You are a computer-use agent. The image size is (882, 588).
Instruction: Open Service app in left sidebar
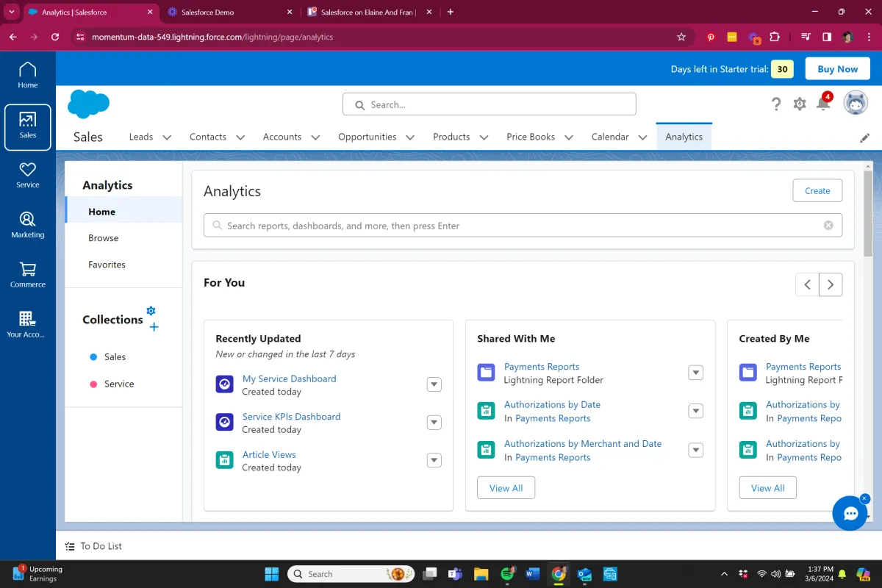click(27, 175)
